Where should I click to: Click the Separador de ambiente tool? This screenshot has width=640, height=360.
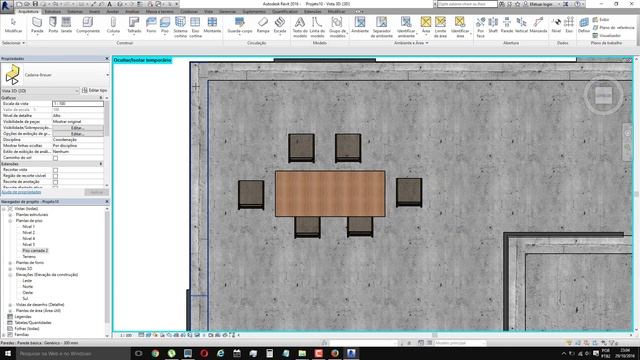click(381, 27)
